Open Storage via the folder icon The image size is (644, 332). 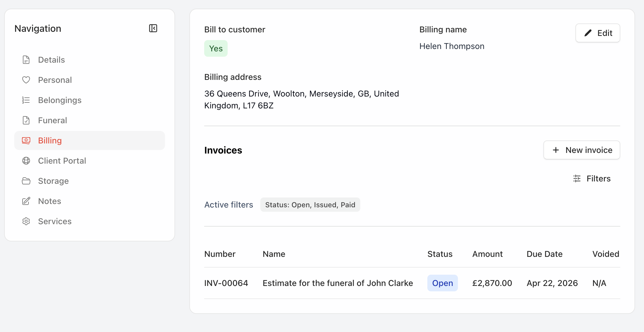coord(26,181)
